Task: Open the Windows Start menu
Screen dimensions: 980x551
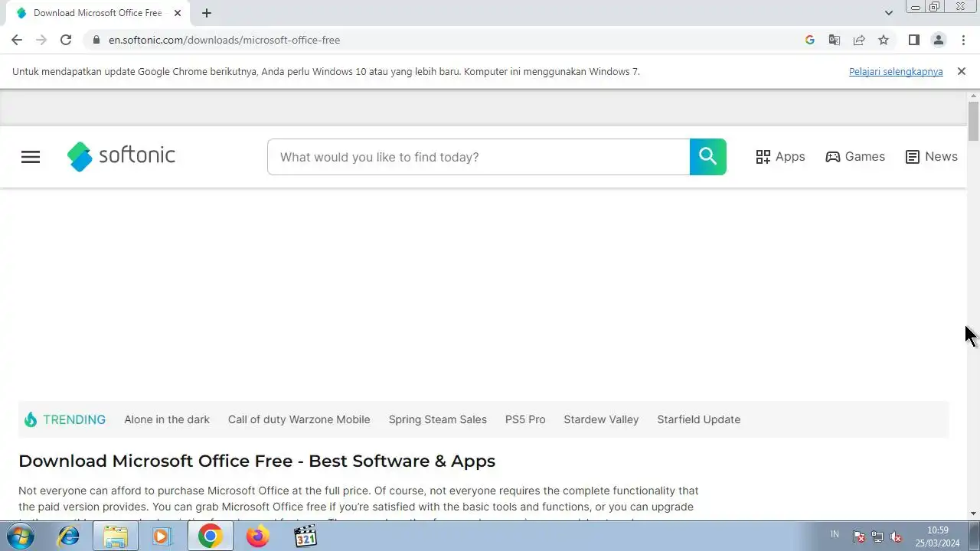Action: click(x=18, y=536)
